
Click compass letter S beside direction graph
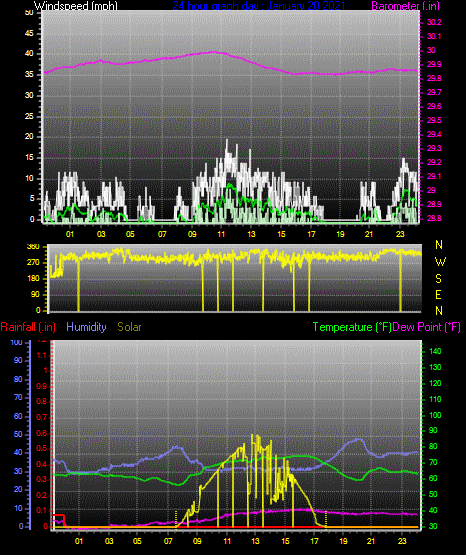pyautogui.click(x=438, y=279)
